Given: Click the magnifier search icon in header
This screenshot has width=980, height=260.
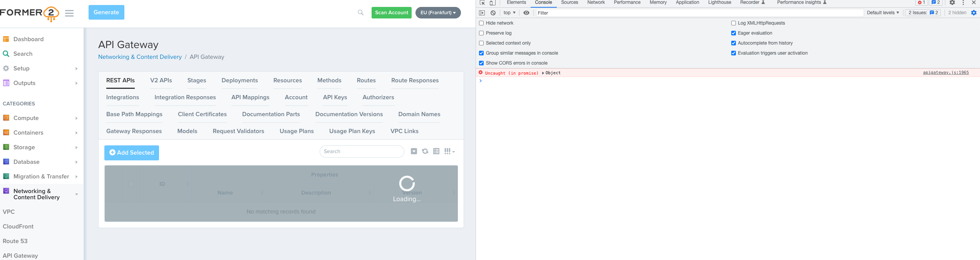Looking at the screenshot, I should tap(360, 13).
